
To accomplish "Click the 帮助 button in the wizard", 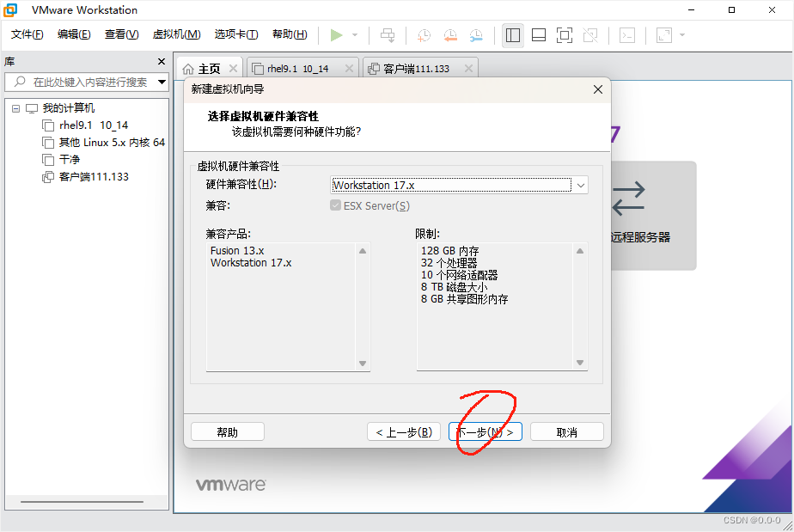I will click(228, 432).
